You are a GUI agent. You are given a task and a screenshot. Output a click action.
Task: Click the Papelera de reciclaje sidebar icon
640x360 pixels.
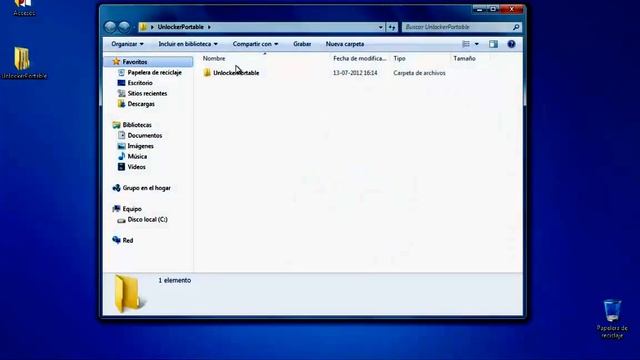tap(121, 72)
